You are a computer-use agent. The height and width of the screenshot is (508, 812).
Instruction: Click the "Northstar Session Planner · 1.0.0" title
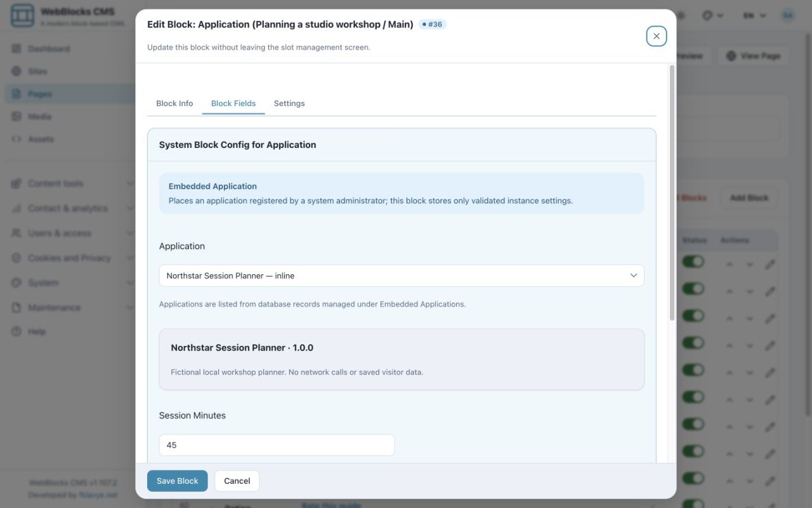pyautogui.click(x=242, y=348)
